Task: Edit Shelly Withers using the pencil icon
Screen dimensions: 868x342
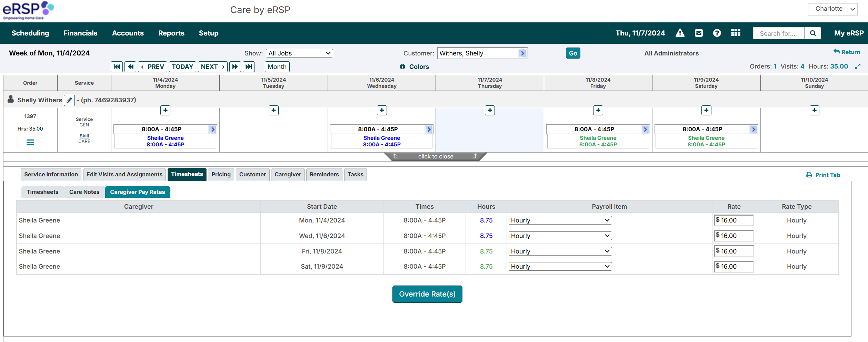Action: pyautogui.click(x=69, y=100)
